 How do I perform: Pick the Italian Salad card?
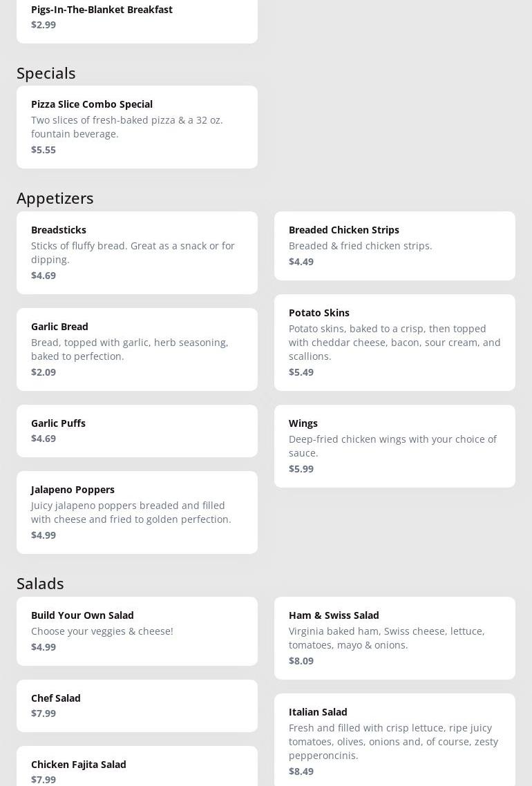(395, 740)
